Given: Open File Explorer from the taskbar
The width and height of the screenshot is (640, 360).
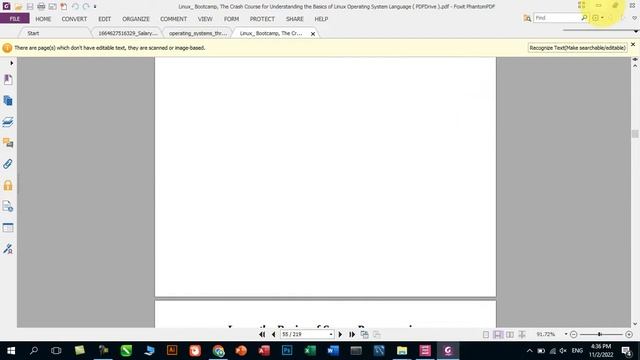Looking at the screenshot, I should [402, 351].
